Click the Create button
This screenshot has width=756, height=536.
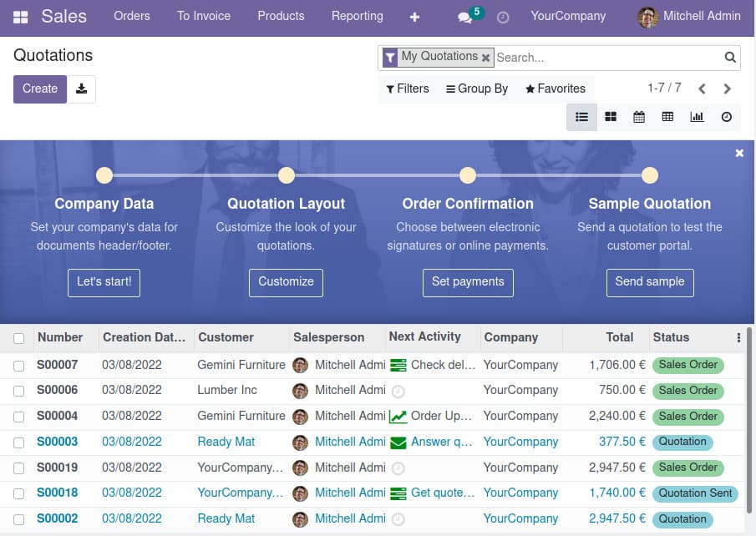click(x=40, y=89)
